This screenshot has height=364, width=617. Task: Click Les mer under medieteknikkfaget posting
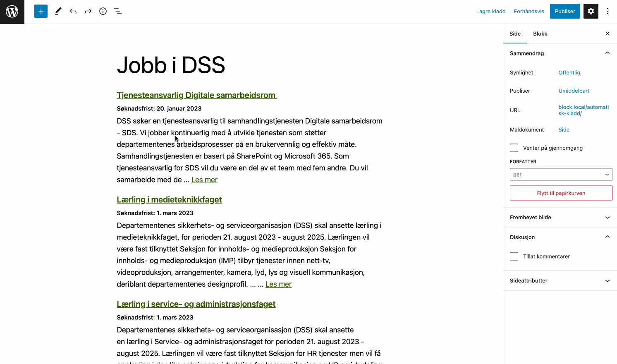pyautogui.click(x=278, y=285)
